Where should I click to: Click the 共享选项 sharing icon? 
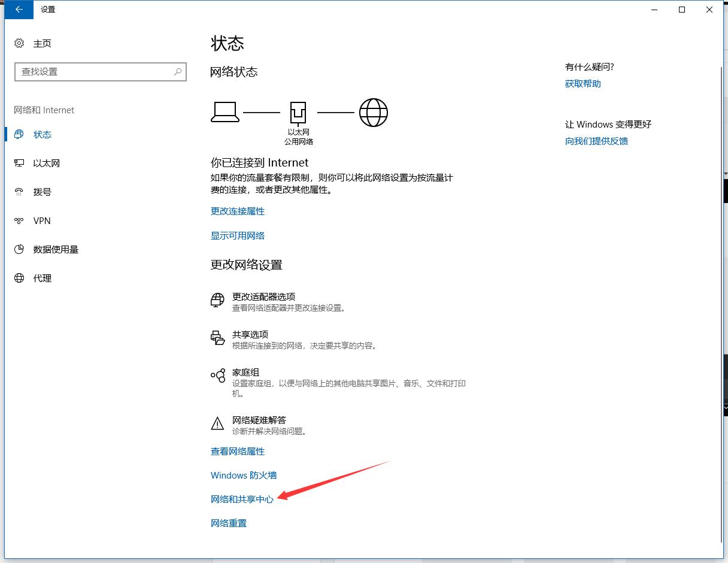[217, 338]
